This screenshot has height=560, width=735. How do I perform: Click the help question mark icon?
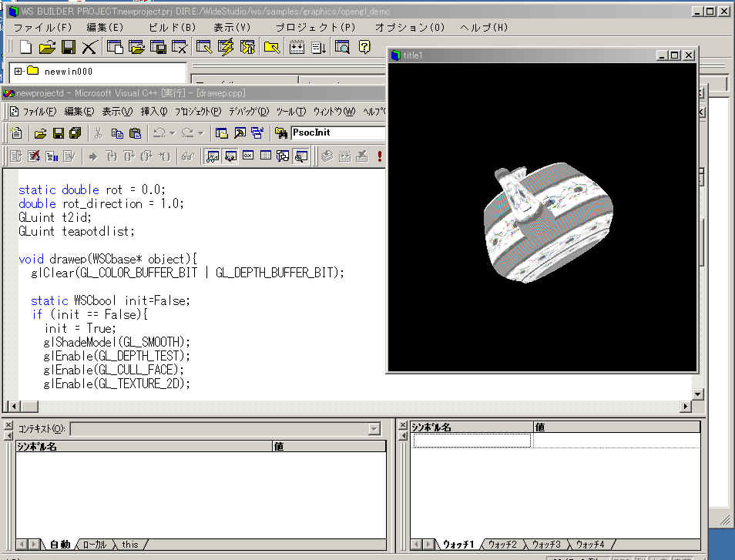point(364,48)
